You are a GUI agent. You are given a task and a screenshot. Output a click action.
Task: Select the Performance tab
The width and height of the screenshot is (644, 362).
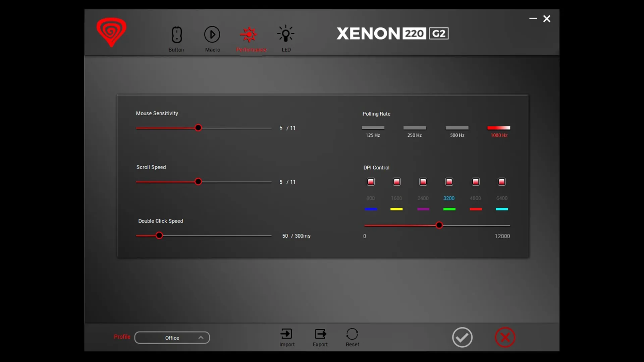coord(251,39)
